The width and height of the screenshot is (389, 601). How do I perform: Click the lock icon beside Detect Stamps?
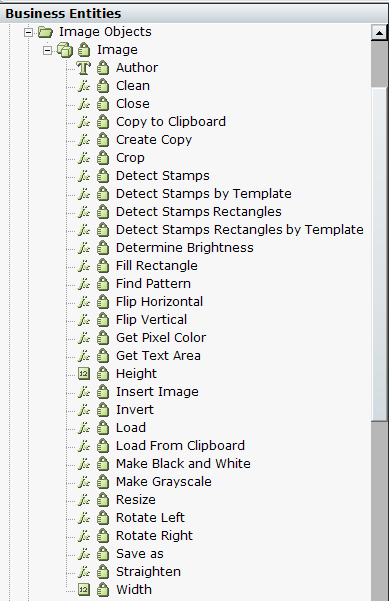click(x=103, y=176)
